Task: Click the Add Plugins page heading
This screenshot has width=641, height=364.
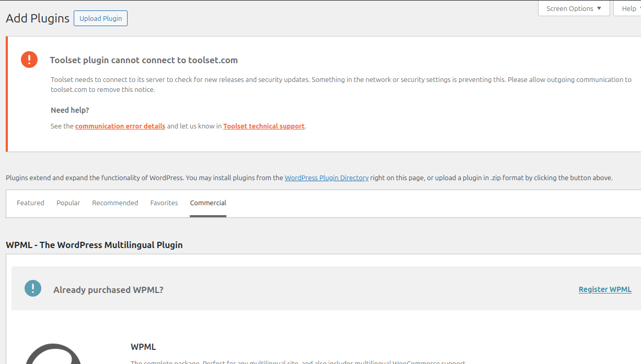Action: [x=38, y=18]
